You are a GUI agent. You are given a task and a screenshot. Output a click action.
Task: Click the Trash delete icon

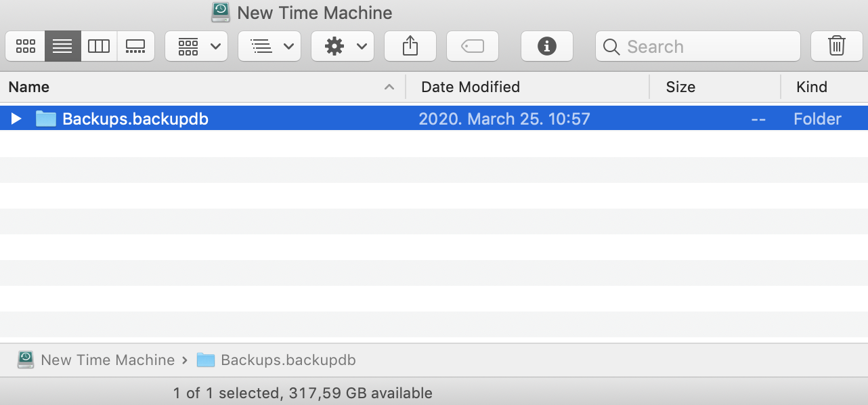[x=836, y=47]
